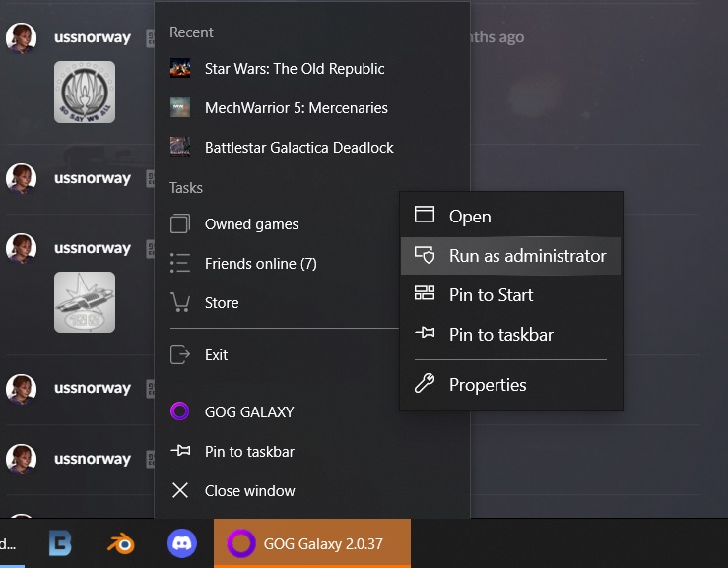Click ussnorway avatar above spaceship badge
The width and height of the screenshot is (728, 568).
point(21,248)
